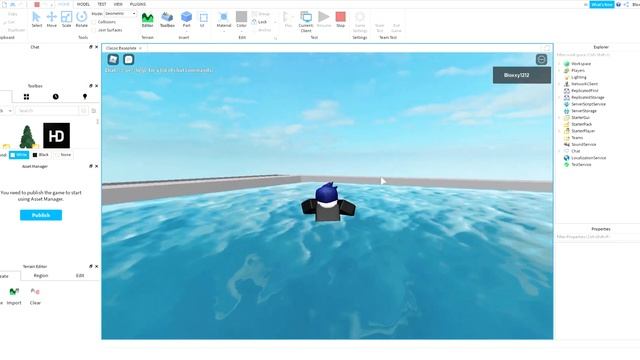
Task: Click the Bloxxy1212 player list entry
Action: tap(522, 75)
